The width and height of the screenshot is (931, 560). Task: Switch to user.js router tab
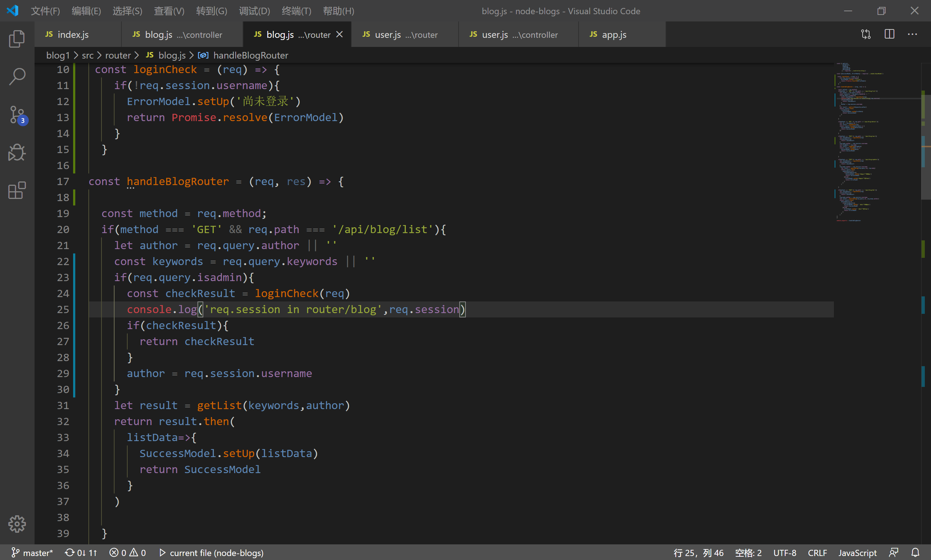point(405,34)
